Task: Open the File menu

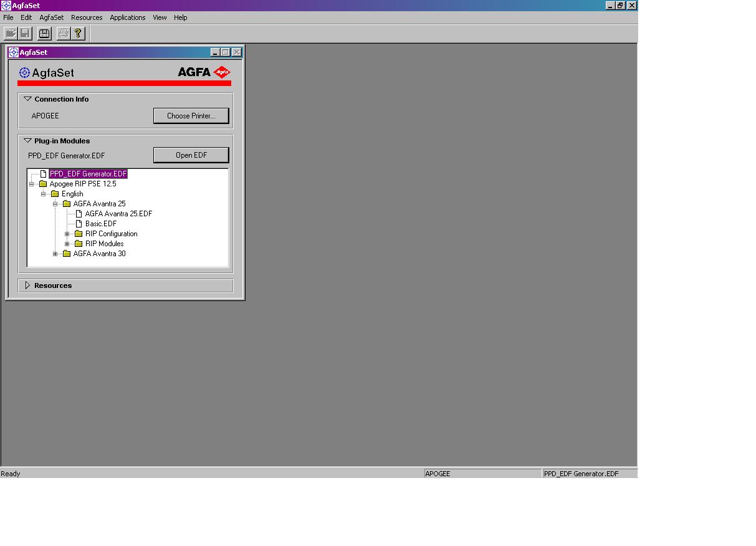Action: 8,17
